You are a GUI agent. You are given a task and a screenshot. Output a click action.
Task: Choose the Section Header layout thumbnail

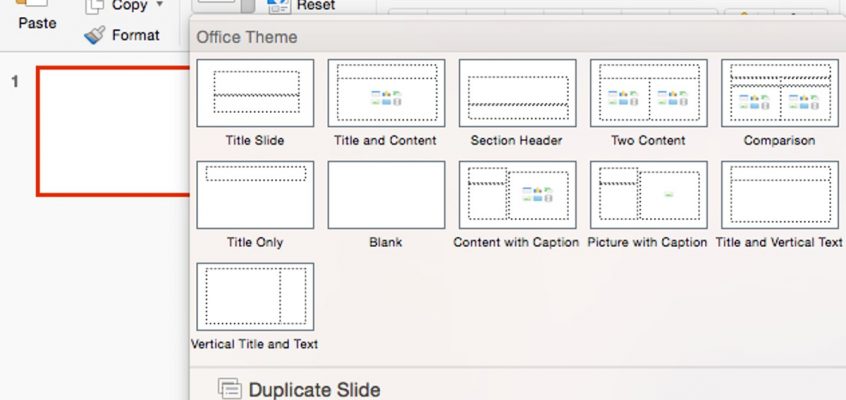pos(517,93)
